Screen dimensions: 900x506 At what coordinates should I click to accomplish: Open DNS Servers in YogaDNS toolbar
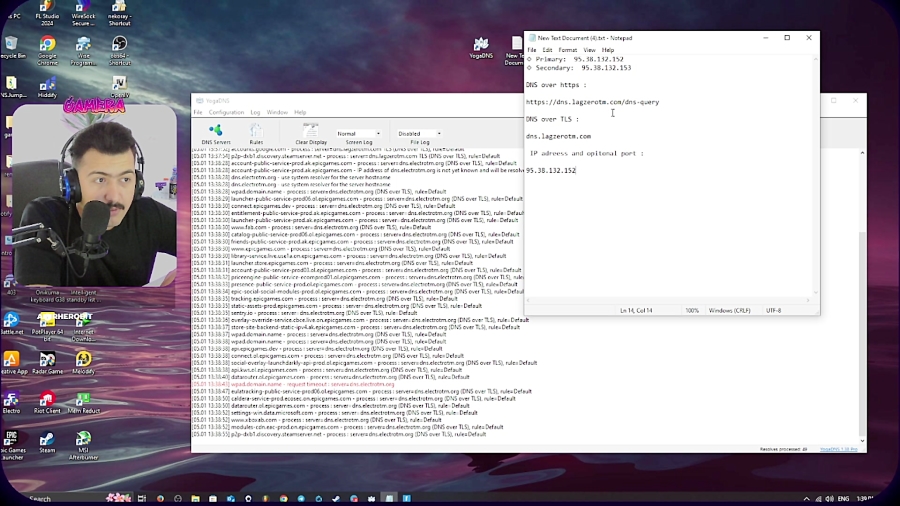point(215,132)
